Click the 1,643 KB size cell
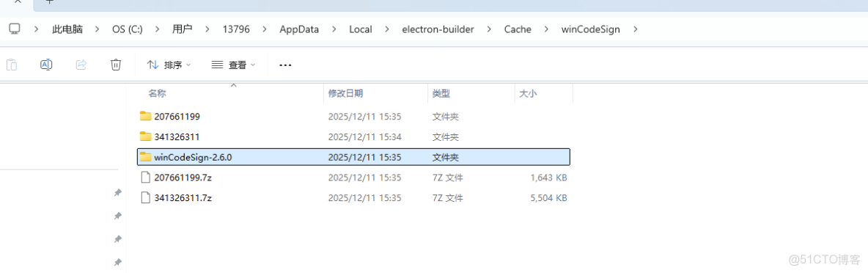The width and height of the screenshot is (868, 273). (x=548, y=178)
